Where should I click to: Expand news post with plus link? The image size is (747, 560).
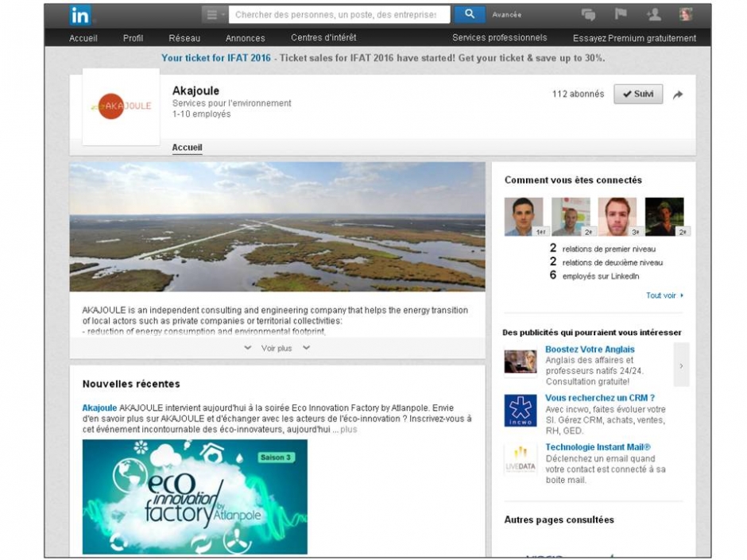point(348,430)
